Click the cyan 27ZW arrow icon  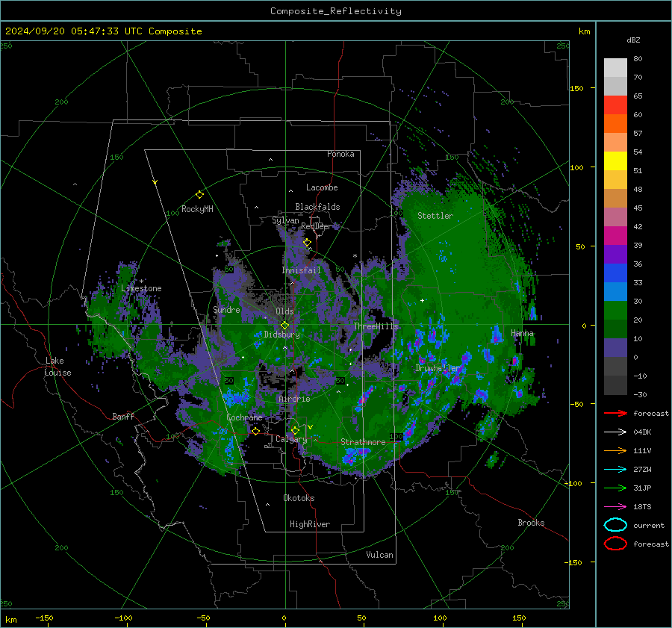coord(615,470)
